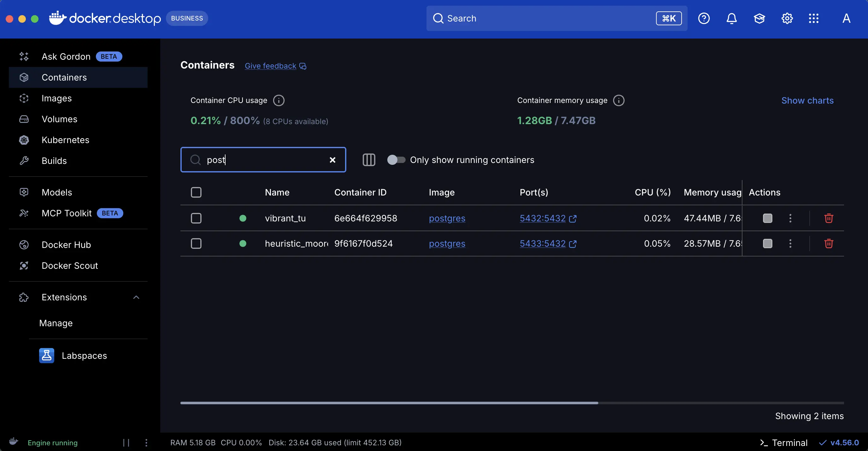Open Docker Scout

[69, 266]
